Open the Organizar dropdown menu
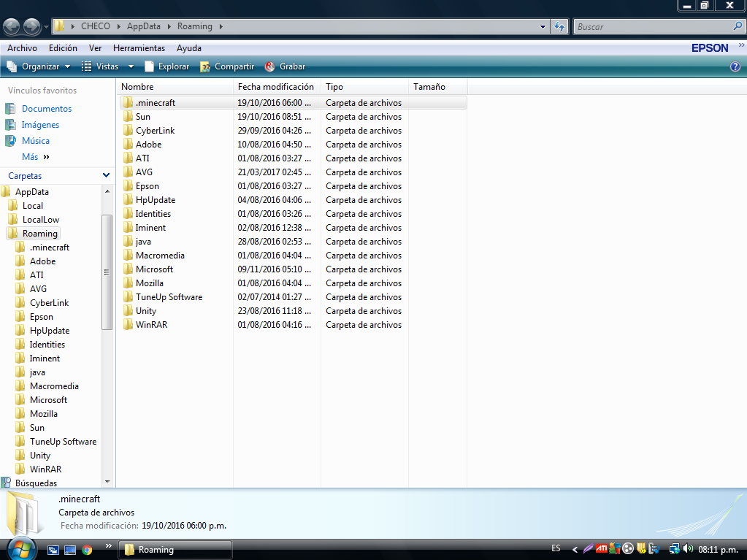 [x=39, y=66]
